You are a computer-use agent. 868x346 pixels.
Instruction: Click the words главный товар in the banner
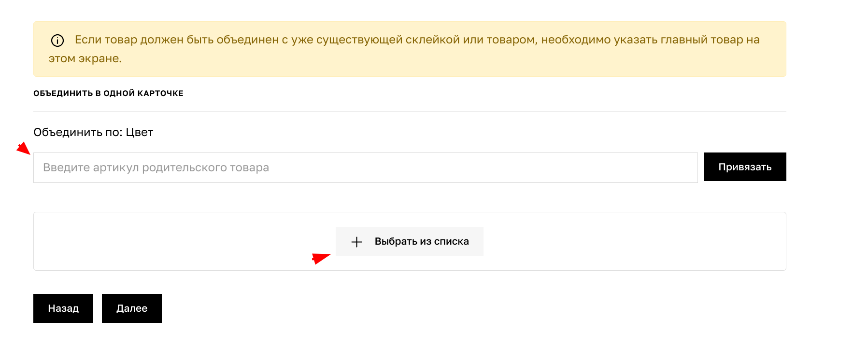point(701,40)
